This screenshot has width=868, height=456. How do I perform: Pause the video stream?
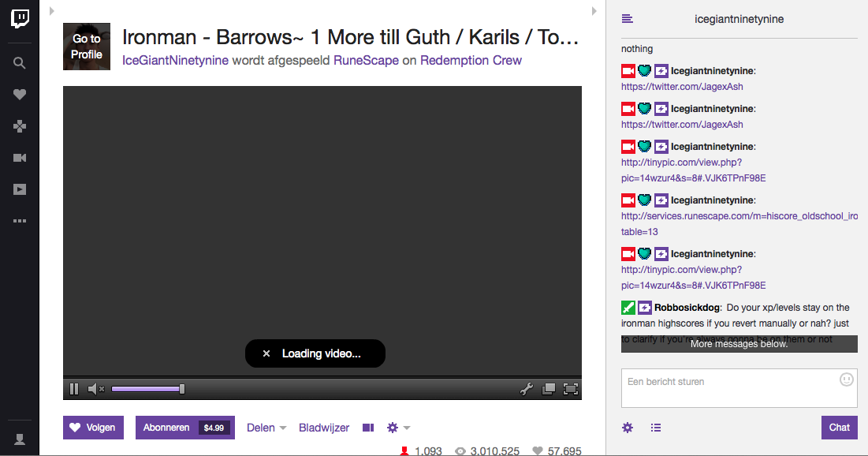pyautogui.click(x=73, y=389)
